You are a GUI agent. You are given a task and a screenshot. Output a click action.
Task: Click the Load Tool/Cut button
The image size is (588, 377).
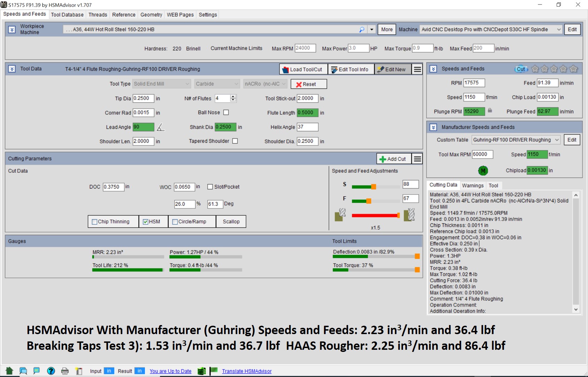click(303, 69)
